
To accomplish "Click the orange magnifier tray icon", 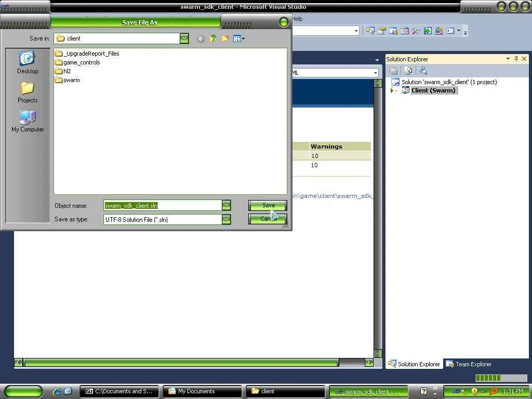I will tap(494, 391).
